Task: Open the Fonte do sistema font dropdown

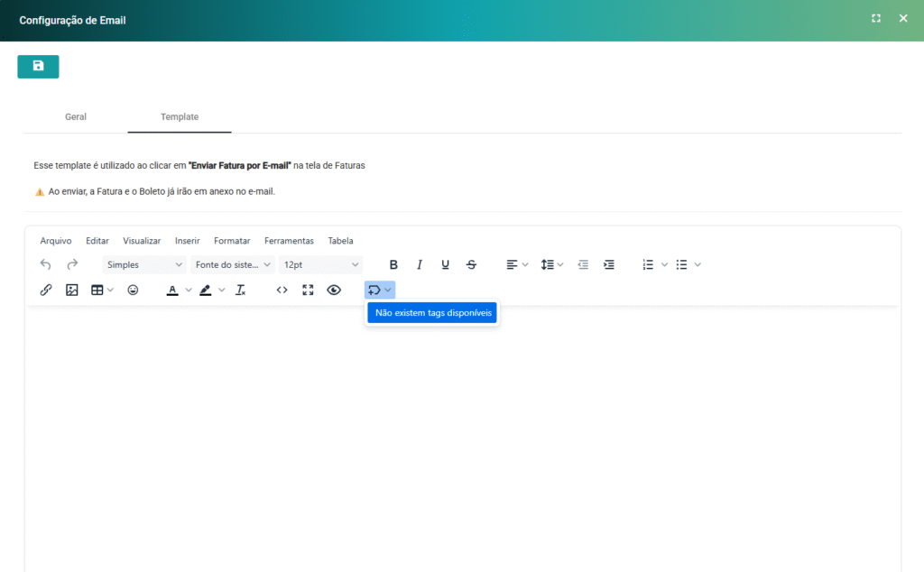Action: (233, 265)
